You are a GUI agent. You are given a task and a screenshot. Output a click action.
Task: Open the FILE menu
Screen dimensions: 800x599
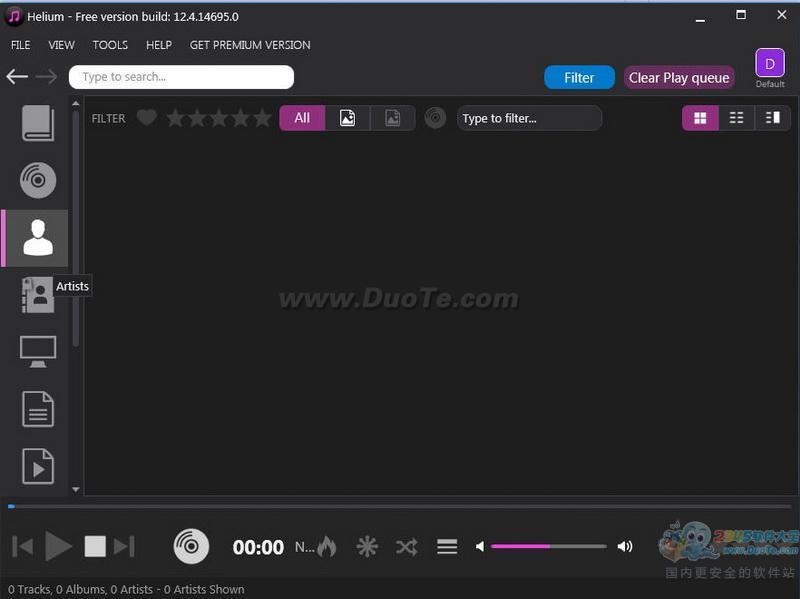[x=20, y=45]
